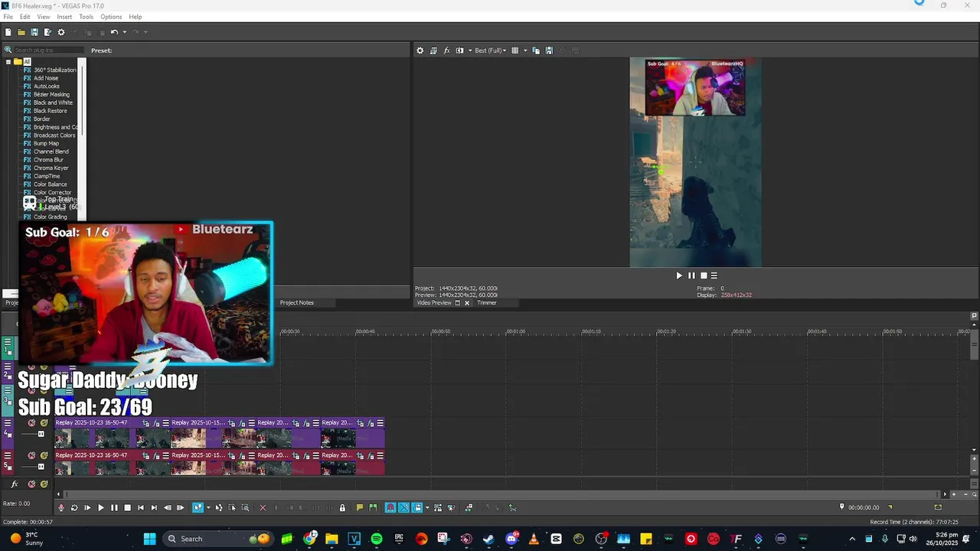Go to end of the timeline
Image resolution: width=980 pixels, height=551 pixels.
click(154, 507)
